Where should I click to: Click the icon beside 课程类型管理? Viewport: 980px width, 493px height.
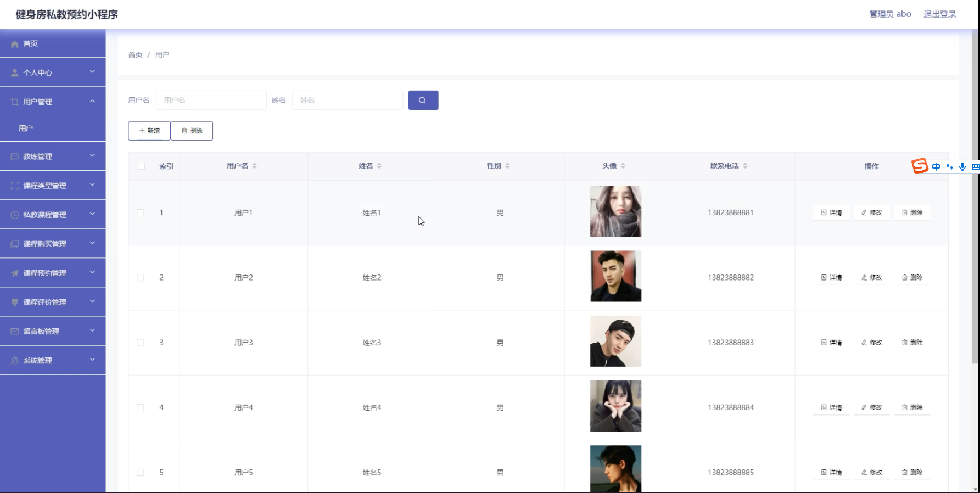click(15, 186)
